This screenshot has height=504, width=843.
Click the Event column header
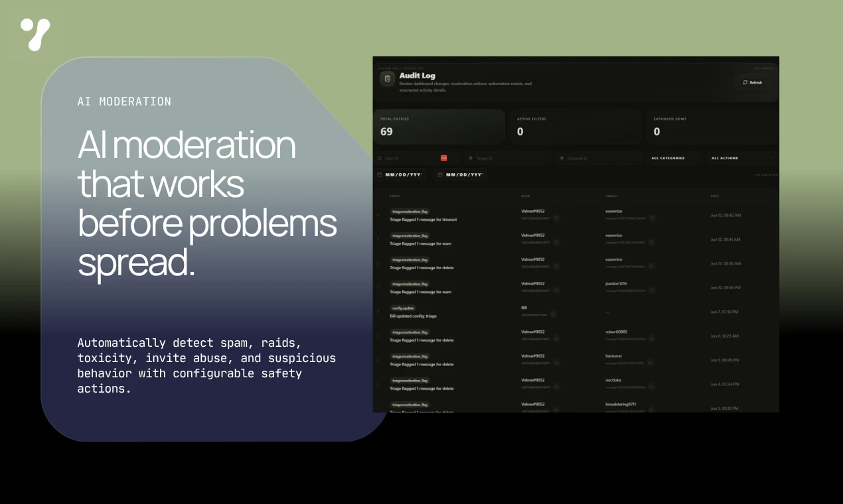395,196
